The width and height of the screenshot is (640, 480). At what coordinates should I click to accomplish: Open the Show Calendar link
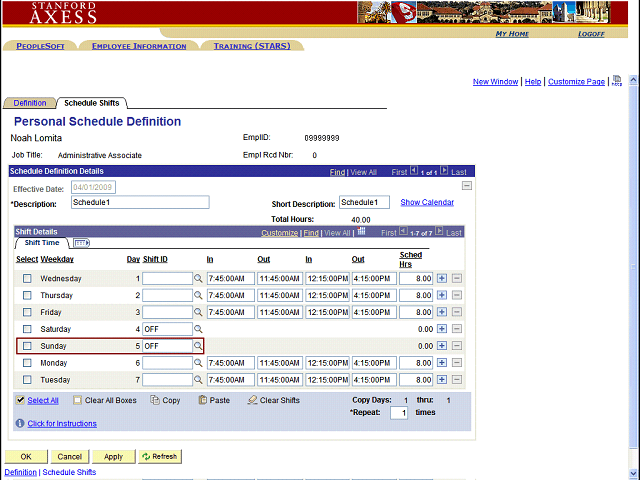click(427, 202)
